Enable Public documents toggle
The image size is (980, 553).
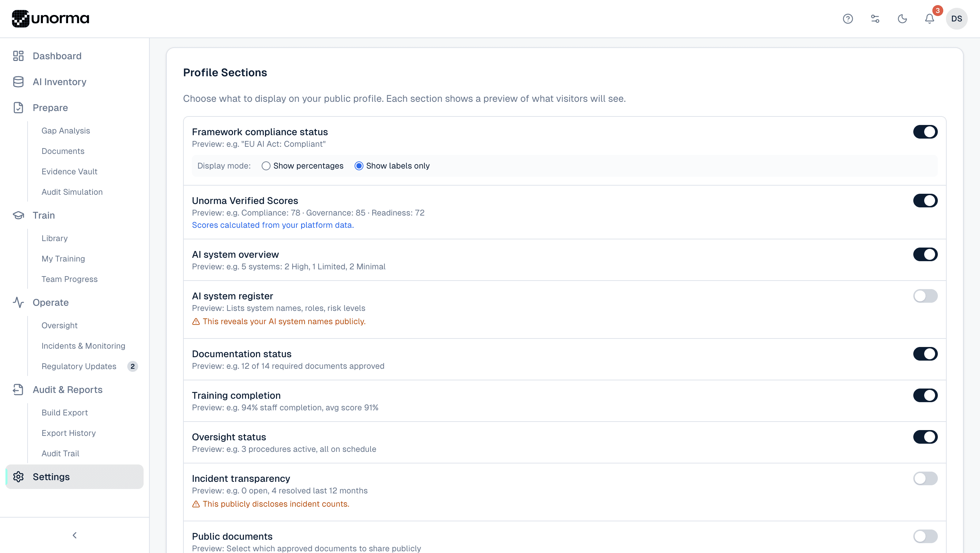coord(925,537)
